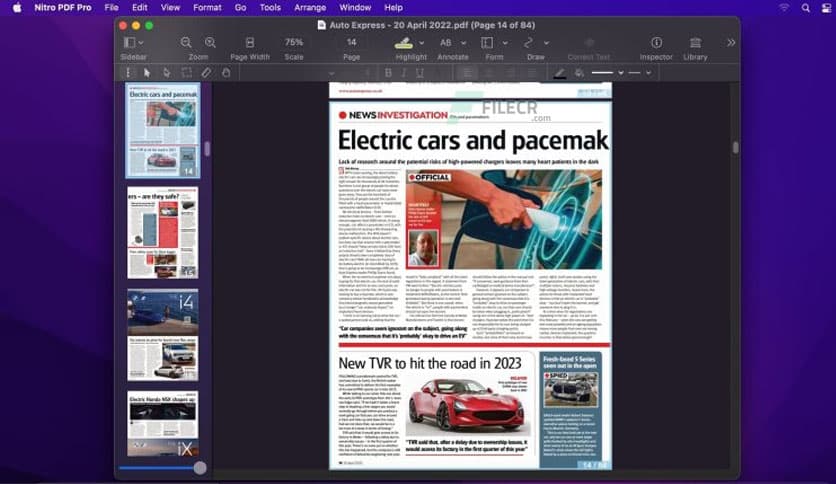836x484 pixels.
Task: Click the Zoom in magnifier icon
Action: click(210, 43)
